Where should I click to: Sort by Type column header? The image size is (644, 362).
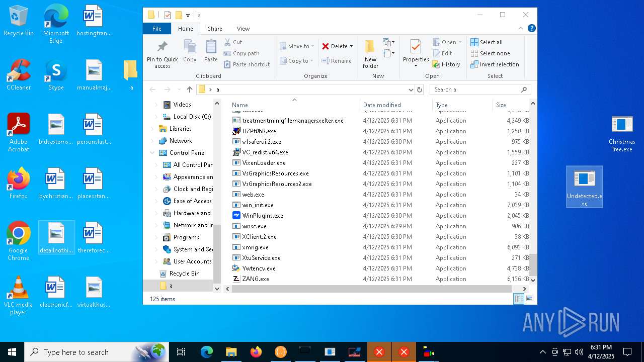click(462, 105)
